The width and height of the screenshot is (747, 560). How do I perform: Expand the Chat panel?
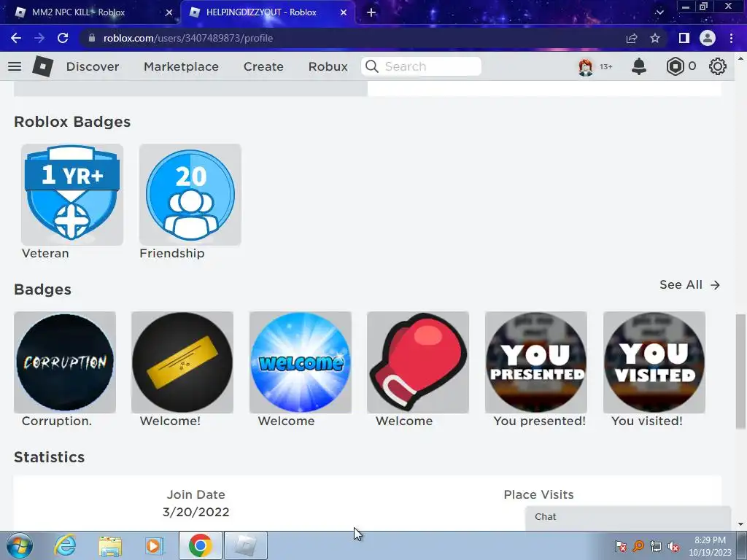coord(628,517)
